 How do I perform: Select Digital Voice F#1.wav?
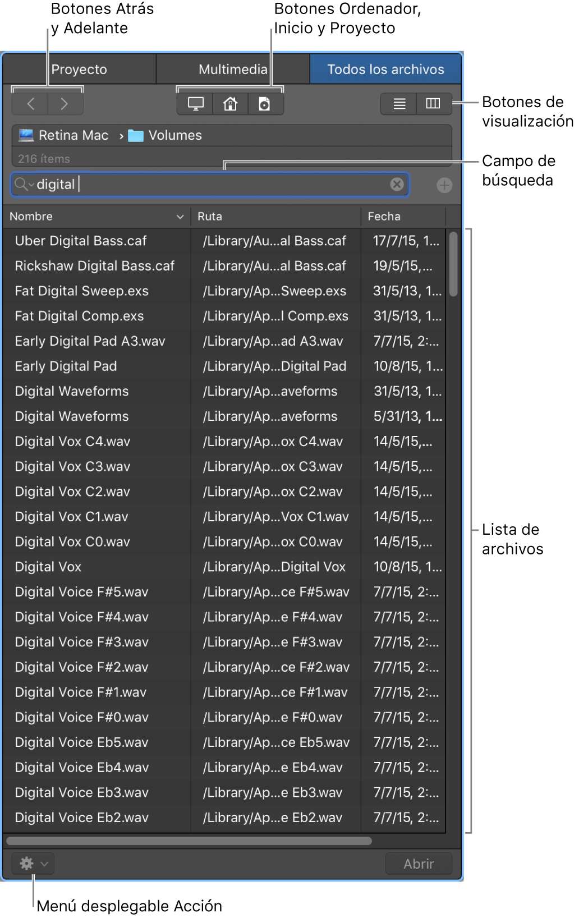(224, 692)
